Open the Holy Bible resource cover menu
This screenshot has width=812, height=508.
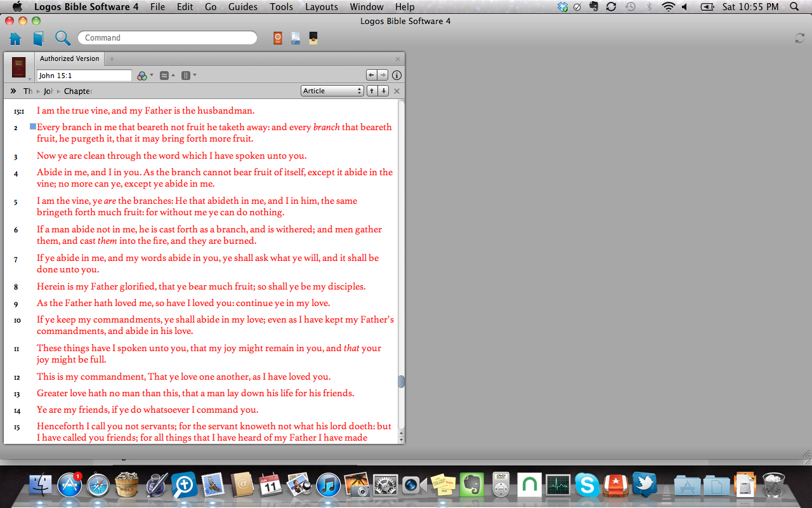(19, 67)
